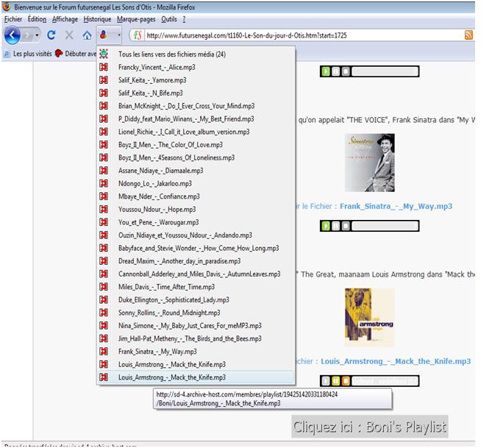Open the Les plus visités bookmark
Image resolution: width=492 pixels, height=448 pixels.
tap(28, 54)
